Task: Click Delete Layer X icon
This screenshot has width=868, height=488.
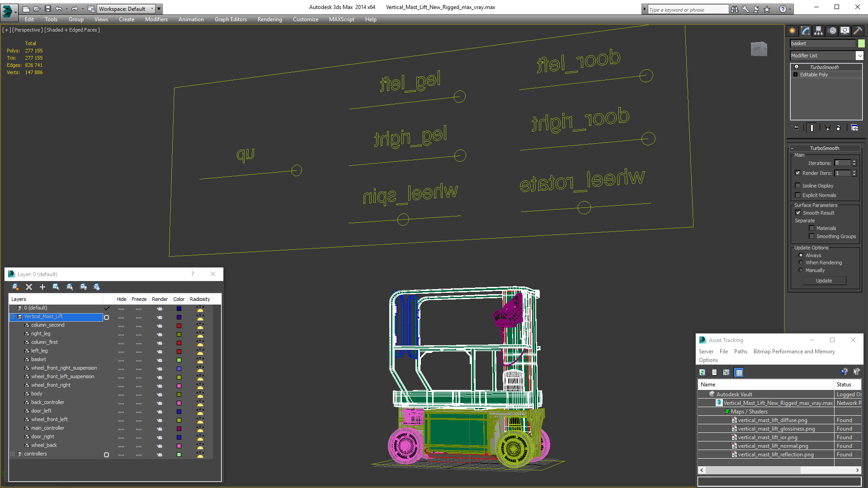Action: click(x=29, y=287)
